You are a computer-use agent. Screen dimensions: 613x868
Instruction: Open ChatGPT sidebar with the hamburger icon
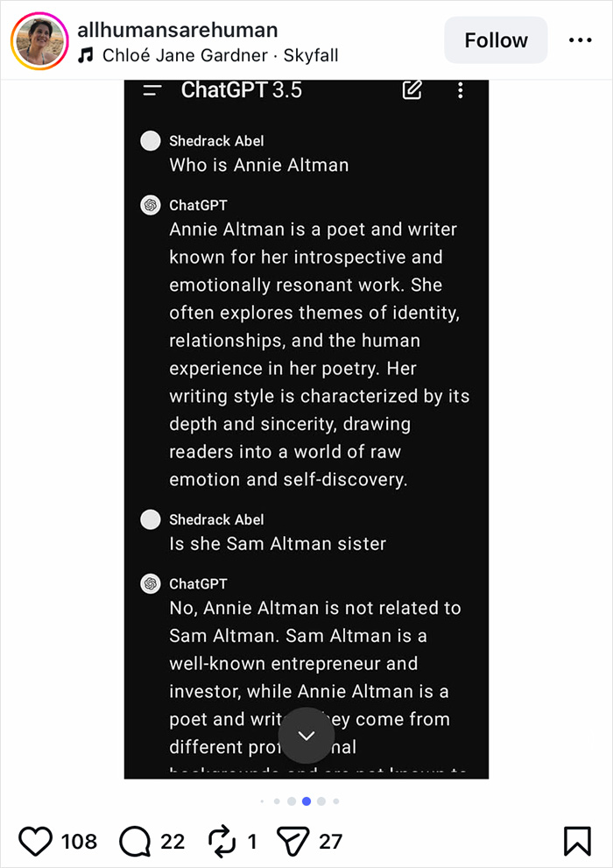pyautogui.click(x=151, y=89)
